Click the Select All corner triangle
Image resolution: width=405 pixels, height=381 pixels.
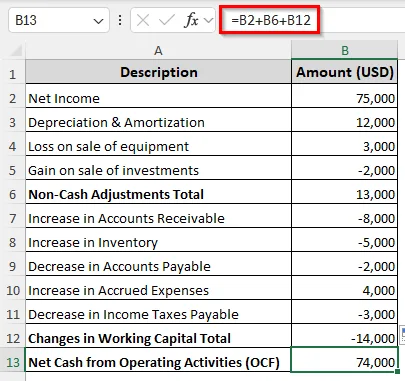(16, 51)
